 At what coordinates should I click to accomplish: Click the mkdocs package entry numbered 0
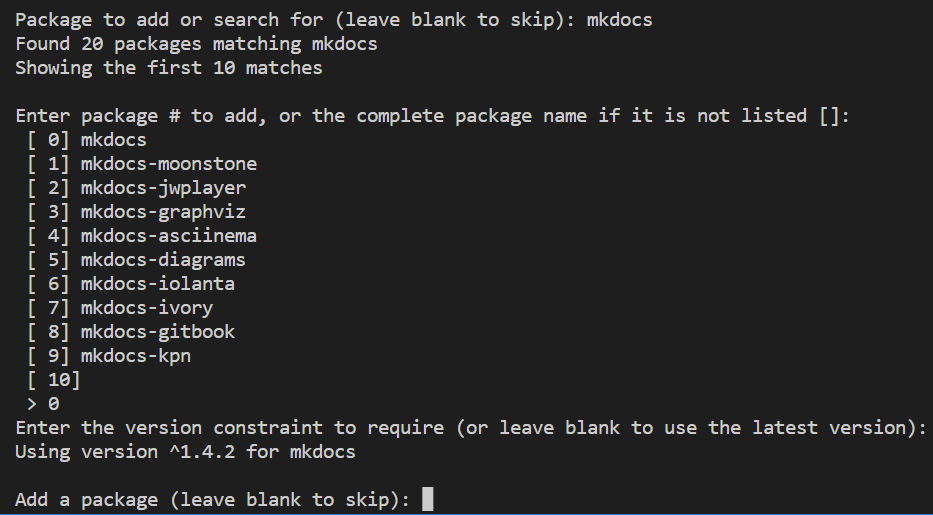(x=87, y=140)
